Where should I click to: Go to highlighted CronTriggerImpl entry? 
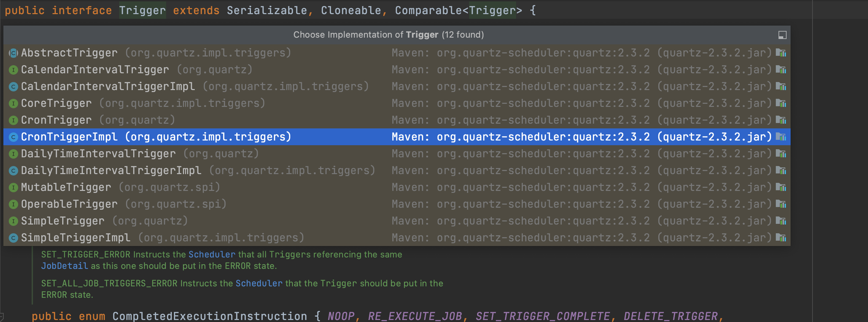pos(397,137)
